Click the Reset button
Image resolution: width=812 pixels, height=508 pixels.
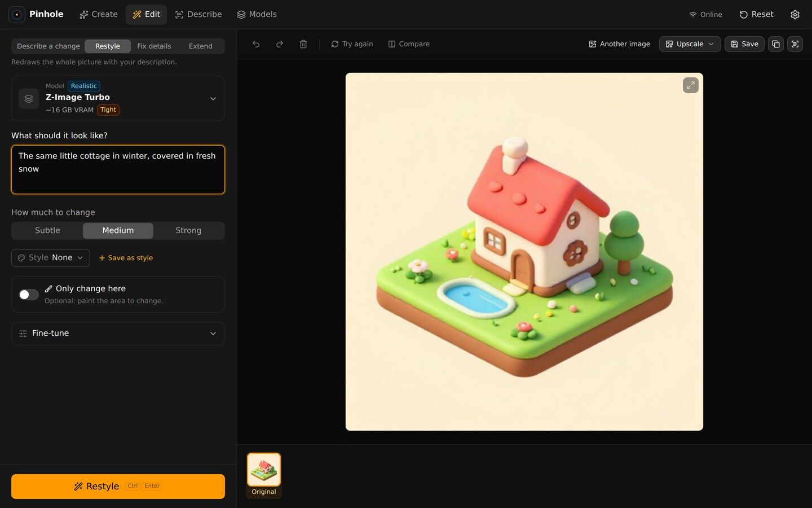tap(756, 15)
